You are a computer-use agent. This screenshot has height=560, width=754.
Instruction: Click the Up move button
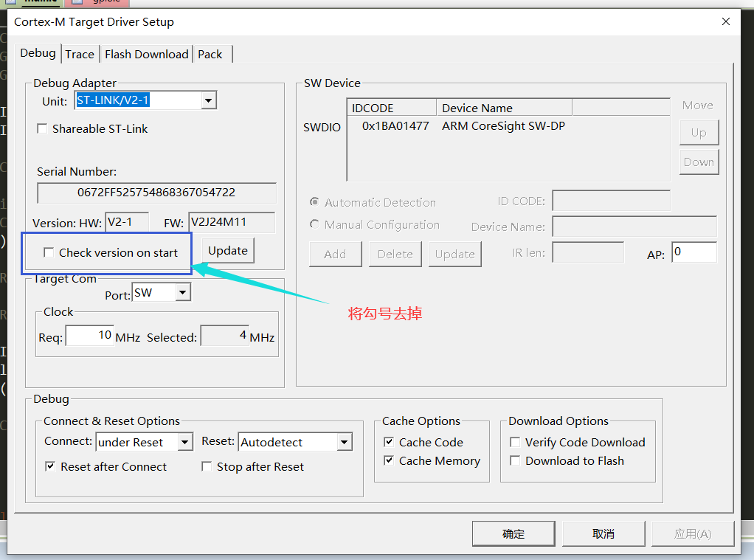[699, 133]
